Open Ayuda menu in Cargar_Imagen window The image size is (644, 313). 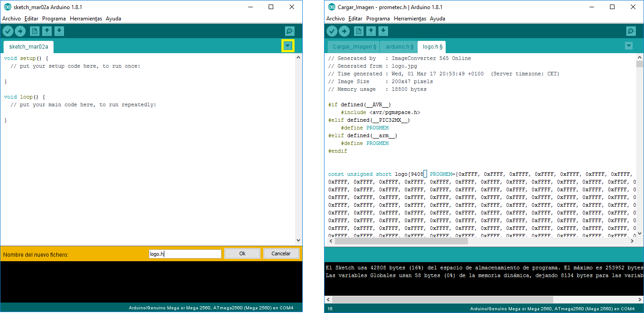pos(438,19)
